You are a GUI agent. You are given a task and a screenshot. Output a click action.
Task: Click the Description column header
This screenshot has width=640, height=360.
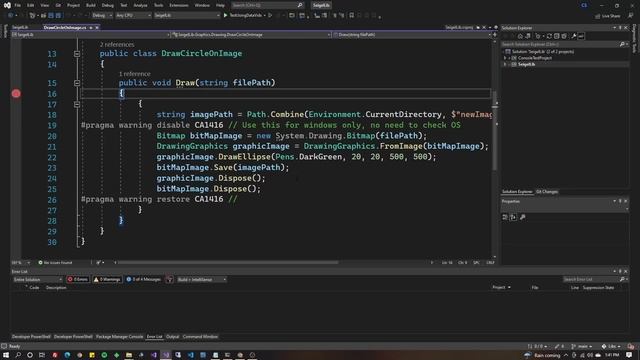[x=56, y=288]
